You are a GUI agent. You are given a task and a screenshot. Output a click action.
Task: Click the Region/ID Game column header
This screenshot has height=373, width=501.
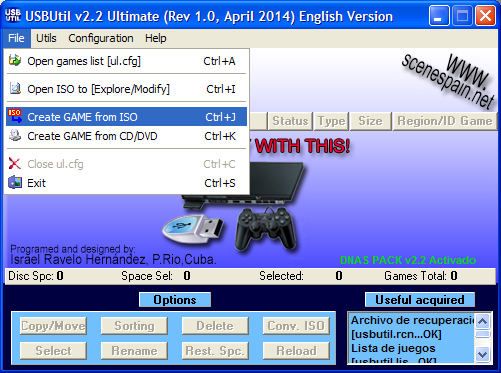[x=445, y=121]
